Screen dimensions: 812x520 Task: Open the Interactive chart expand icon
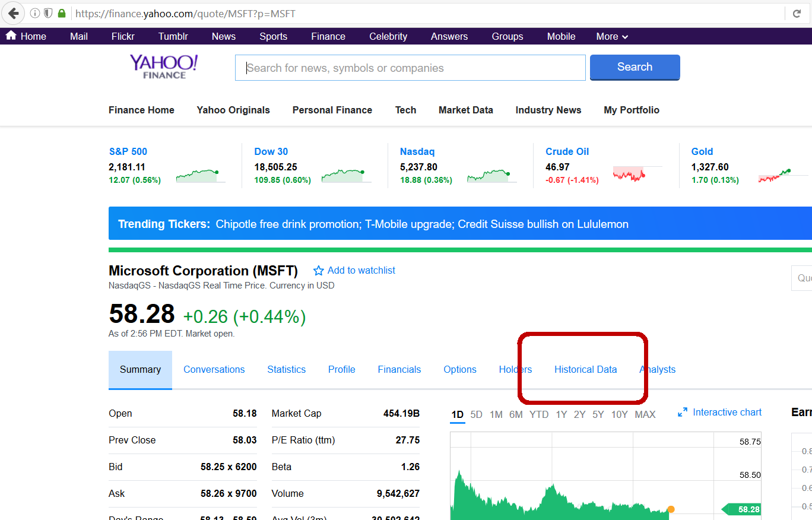pyautogui.click(x=683, y=411)
